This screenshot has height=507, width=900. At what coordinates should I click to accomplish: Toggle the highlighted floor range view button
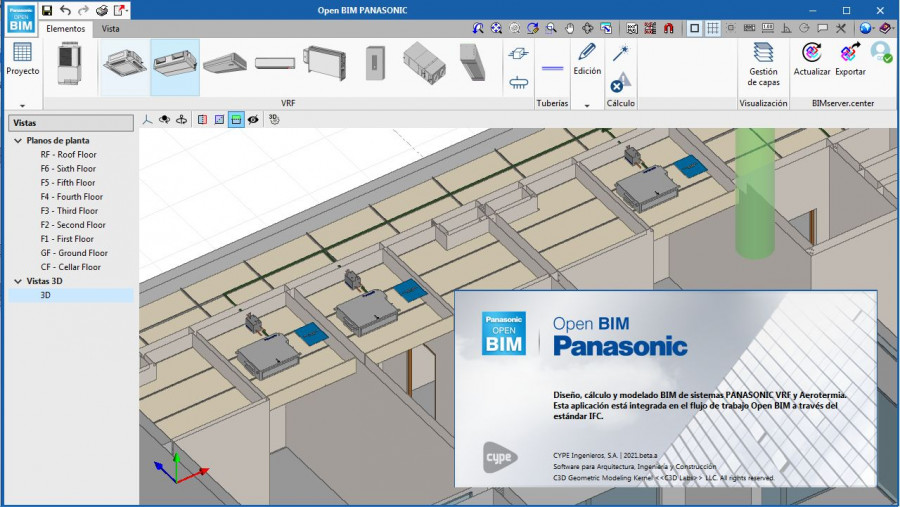click(236, 119)
